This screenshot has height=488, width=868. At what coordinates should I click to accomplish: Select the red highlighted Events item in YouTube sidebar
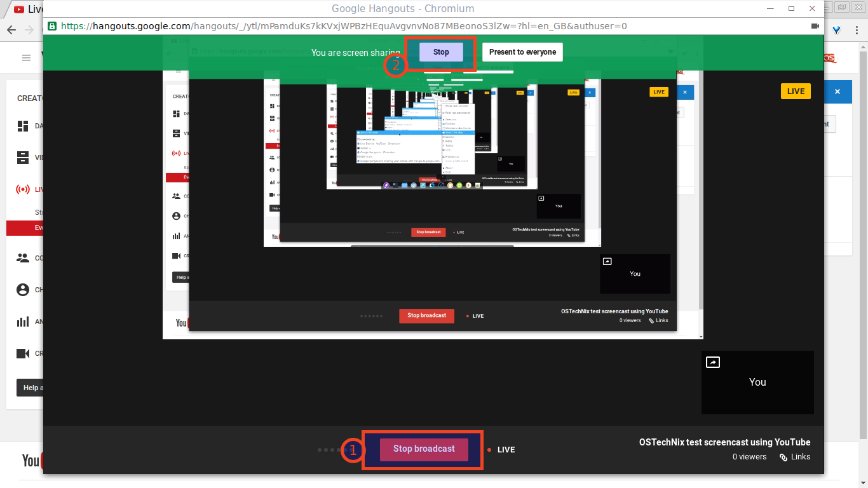pyautogui.click(x=25, y=228)
